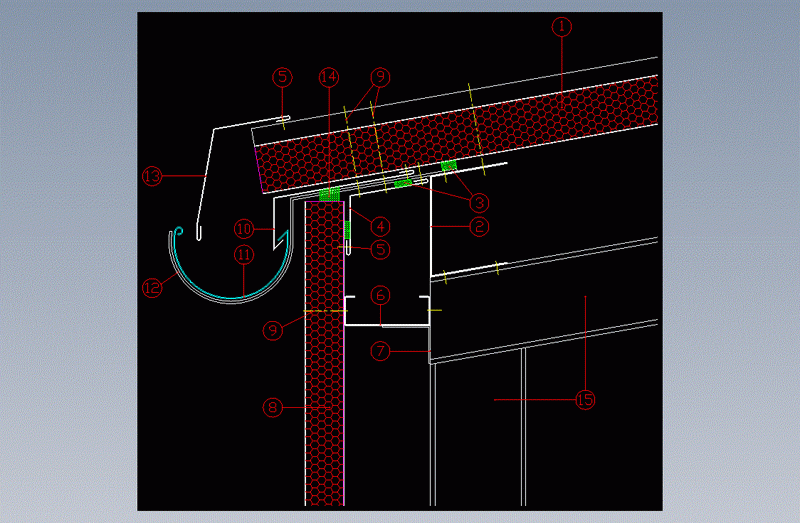Click callout bubble number 7
Viewport: 800px width, 523px height.
[380, 351]
